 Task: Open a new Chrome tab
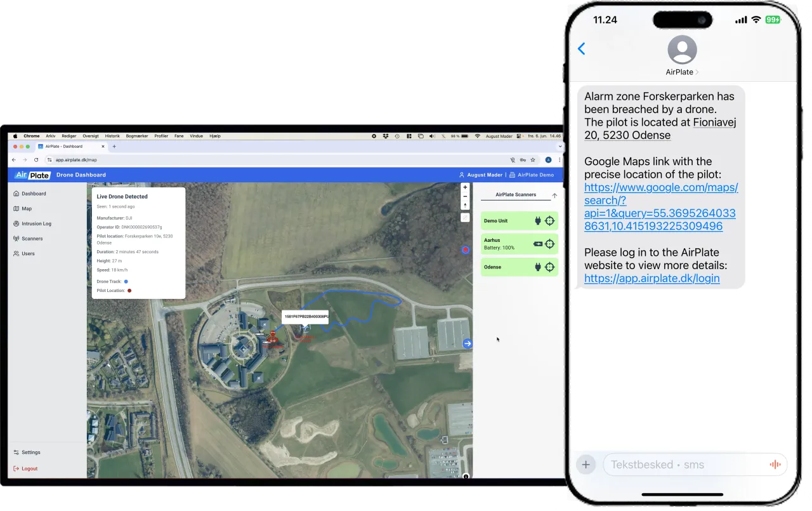[x=114, y=147]
